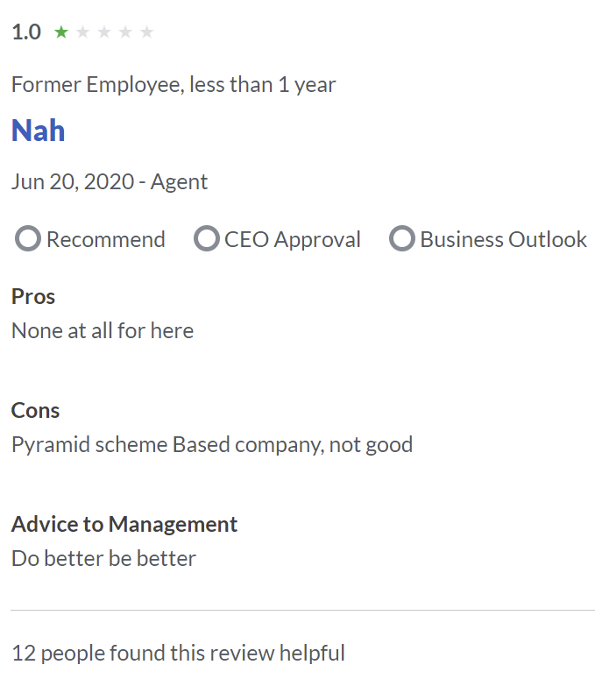Screen dimensions: 595x700
Task: Click the "Jun 20, 2020 - Agent" line
Action: [x=110, y=182]
